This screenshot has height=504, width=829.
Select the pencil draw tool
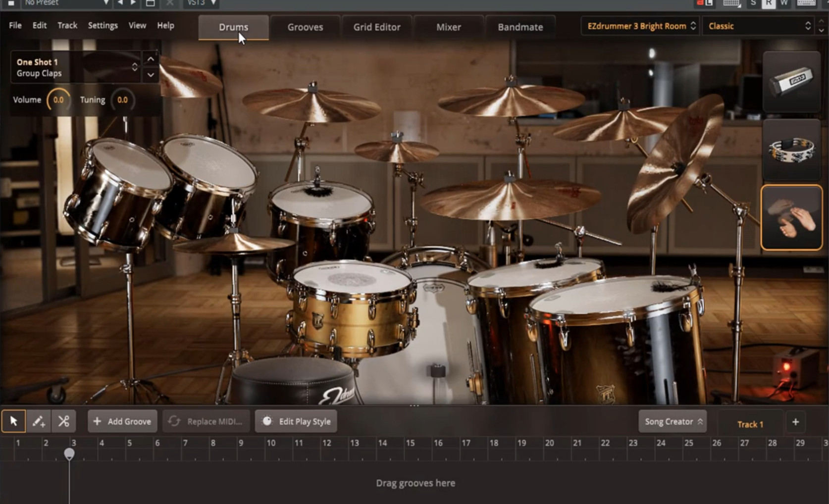click(x=39, y=421)
